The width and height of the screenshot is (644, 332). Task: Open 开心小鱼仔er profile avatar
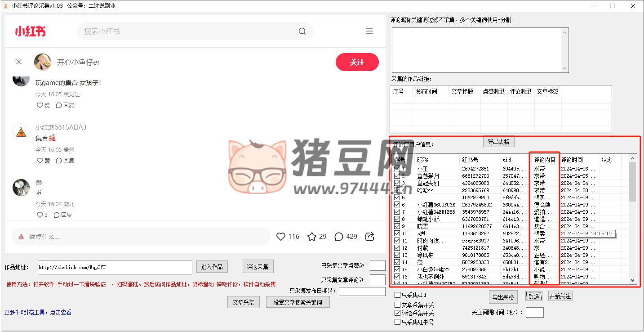tap(43, 62)
